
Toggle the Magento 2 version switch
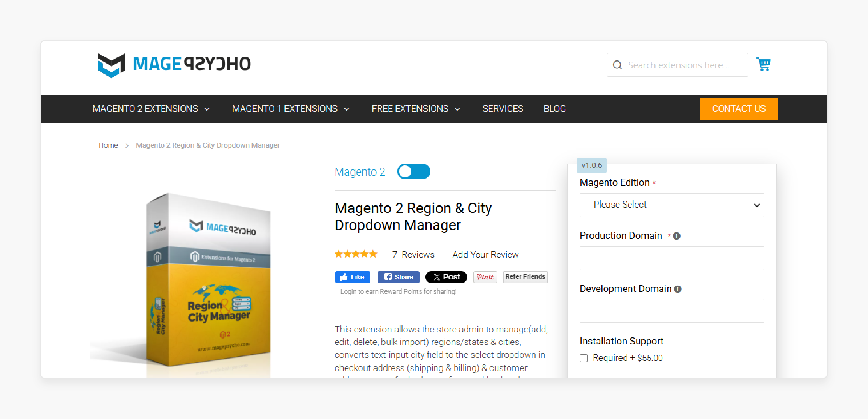413,172
